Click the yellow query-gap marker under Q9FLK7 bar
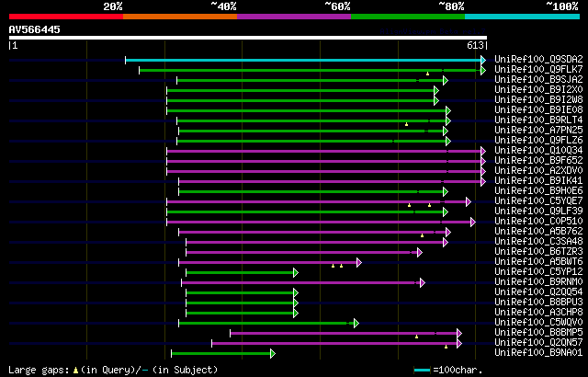This screenshot has height=377, width=588. [x=427, y=74]
